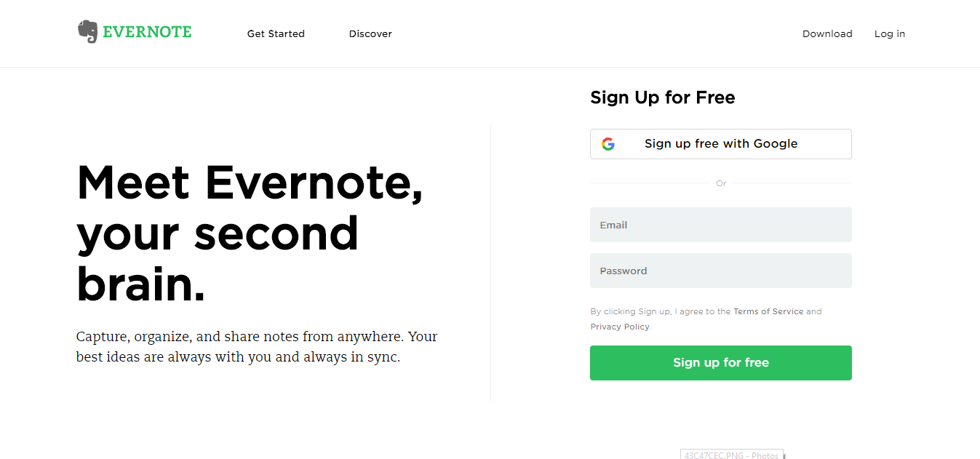Click the vertical divider beside the headline

tap(491, 262)
